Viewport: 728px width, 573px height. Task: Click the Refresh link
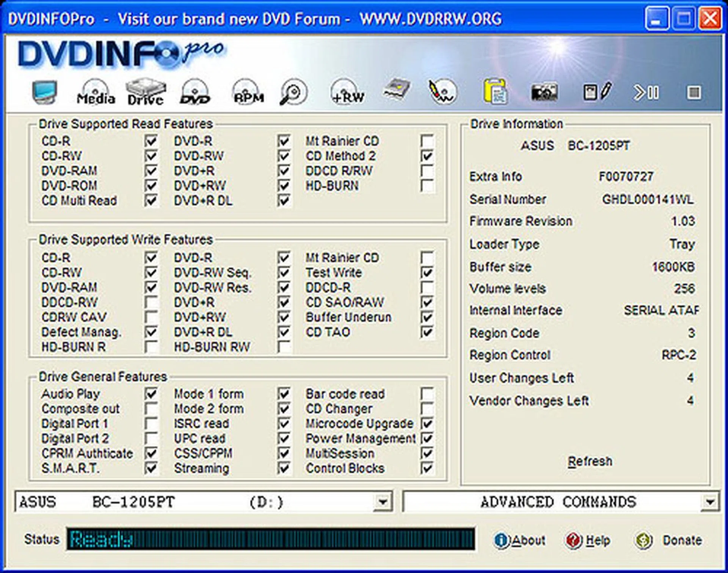tap(590, 461)
